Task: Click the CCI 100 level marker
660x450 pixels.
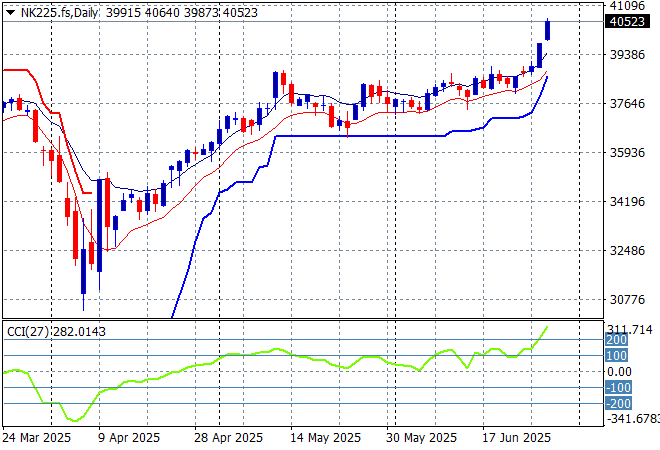Action: point(616,356)
